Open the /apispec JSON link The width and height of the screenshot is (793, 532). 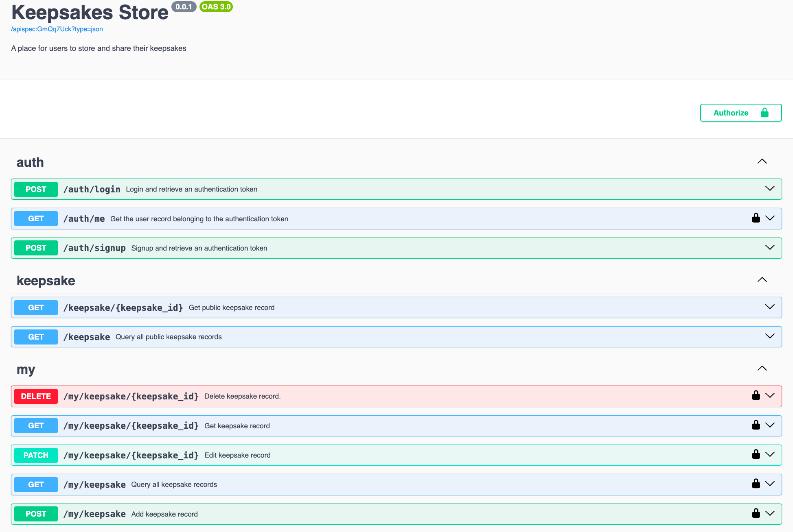[57, 29]
